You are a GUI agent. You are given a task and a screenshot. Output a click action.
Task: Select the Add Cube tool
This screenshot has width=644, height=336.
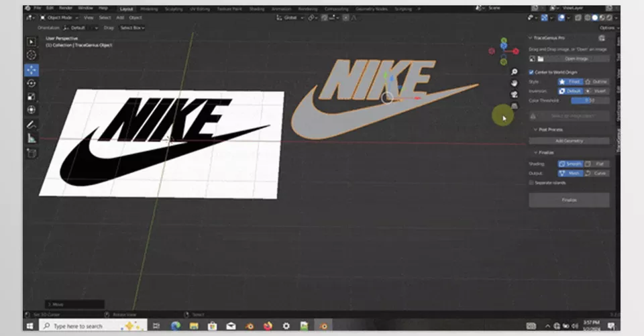[32, 153]
